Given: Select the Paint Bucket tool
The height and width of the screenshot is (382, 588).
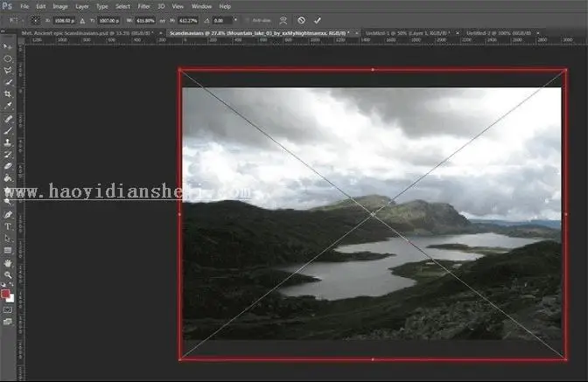Looking at the screenshot, I should (8, 178).
